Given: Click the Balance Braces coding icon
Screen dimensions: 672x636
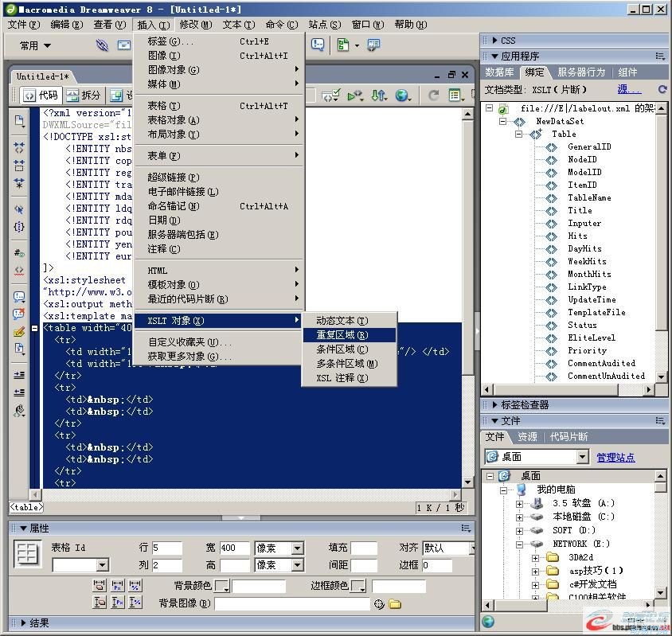Looking at the screenshot, I should pyautogui.click(x=19, y=227).
